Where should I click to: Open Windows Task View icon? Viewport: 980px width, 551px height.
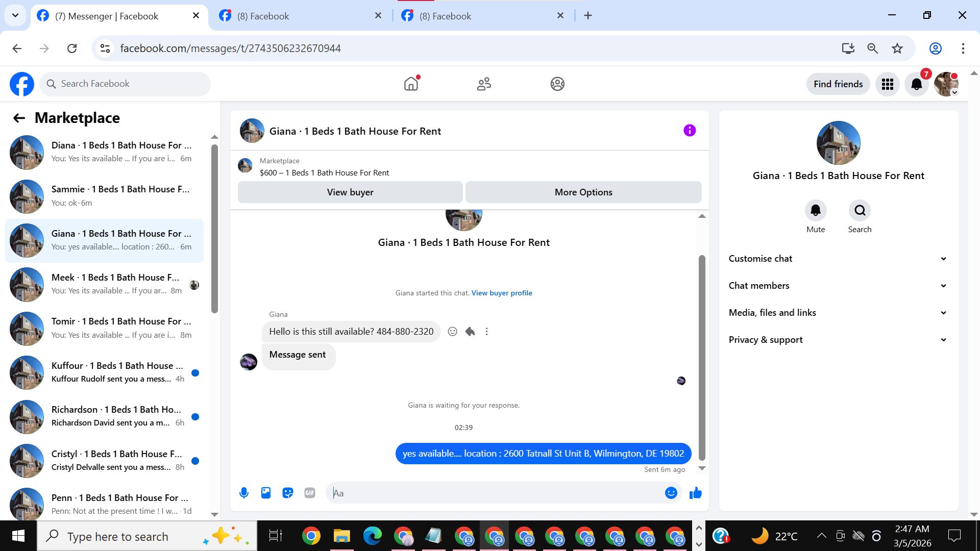pos(276,536)
